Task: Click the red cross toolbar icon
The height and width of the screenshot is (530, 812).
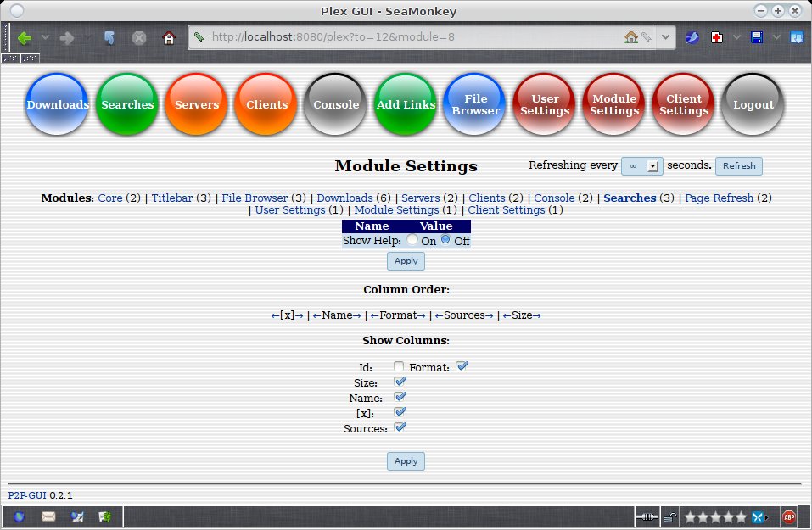Action: click(717, 37)
